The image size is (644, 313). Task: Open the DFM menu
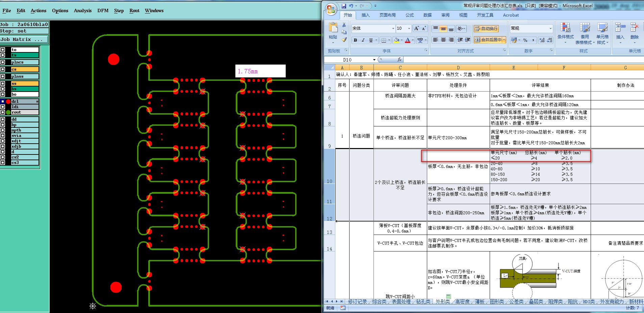click(103, 10)
